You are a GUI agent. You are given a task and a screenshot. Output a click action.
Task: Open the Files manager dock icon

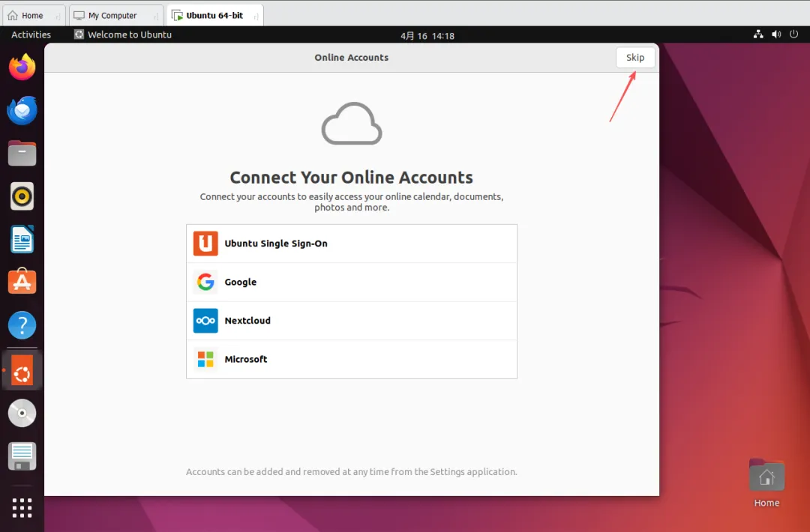(22, 154)
